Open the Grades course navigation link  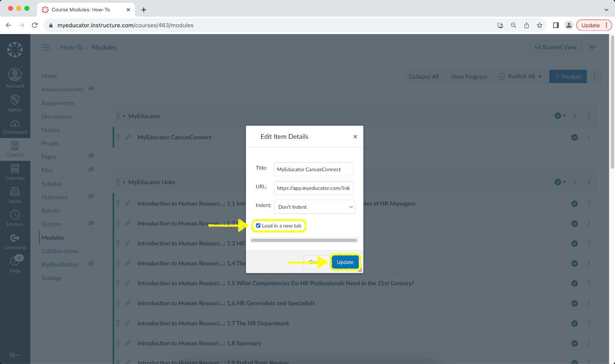(x=50, y=130)
